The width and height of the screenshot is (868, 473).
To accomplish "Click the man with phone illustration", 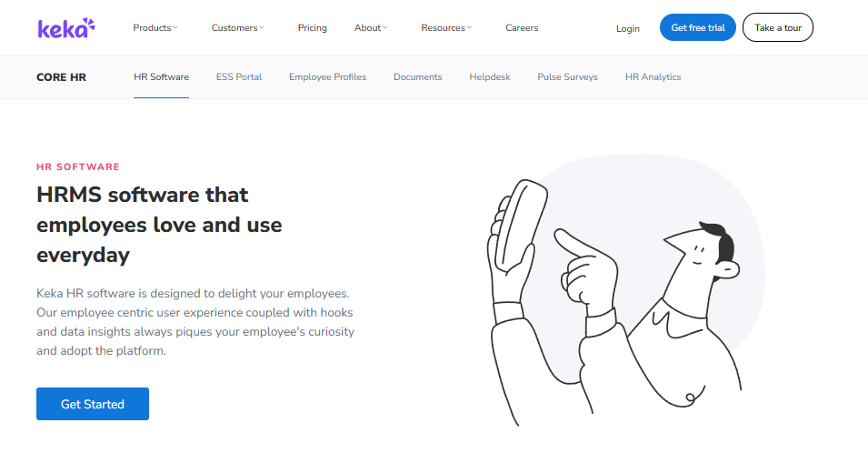I will (x=625, y=291).
